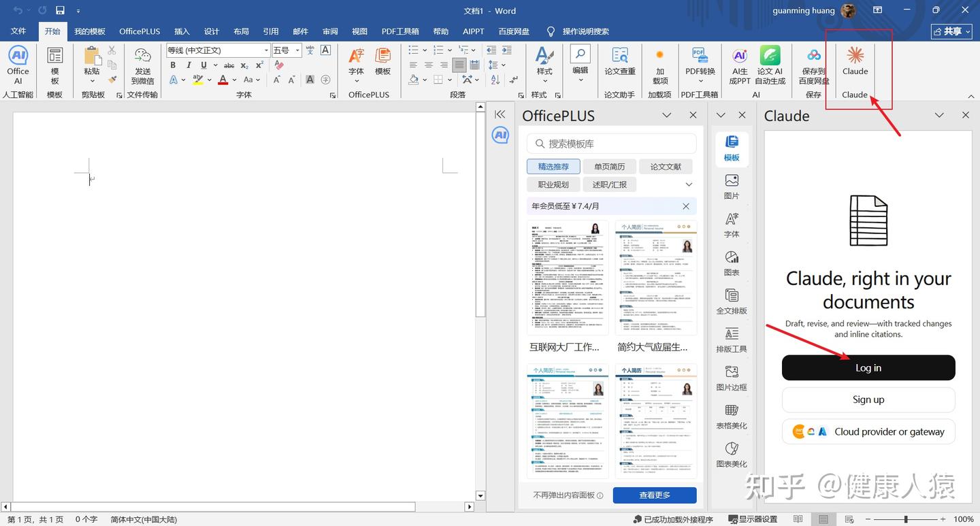Expand the 粘贴 paste options dropdown
The height and width of the screenshot is (526, 980).
(x=92, y=80)
